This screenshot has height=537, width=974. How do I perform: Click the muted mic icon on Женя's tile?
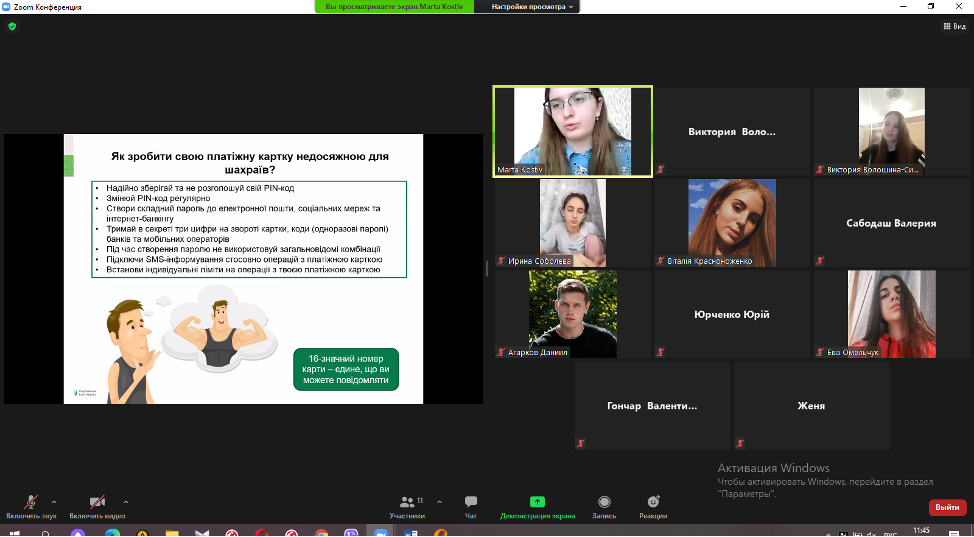[x=740, y=444]
